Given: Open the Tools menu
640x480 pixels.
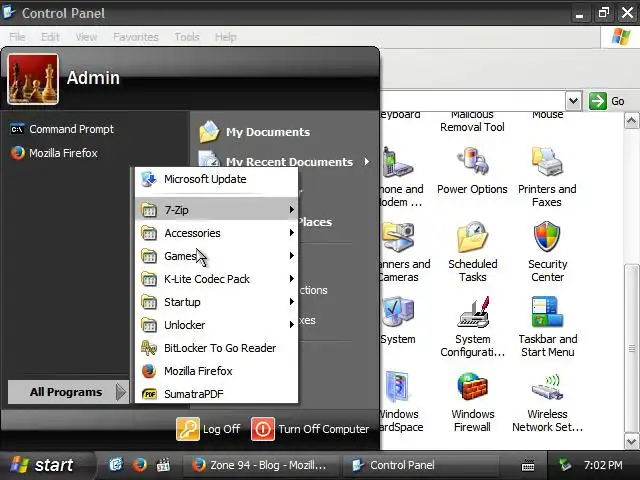Looking at the screenshot, I should (187, 37).
